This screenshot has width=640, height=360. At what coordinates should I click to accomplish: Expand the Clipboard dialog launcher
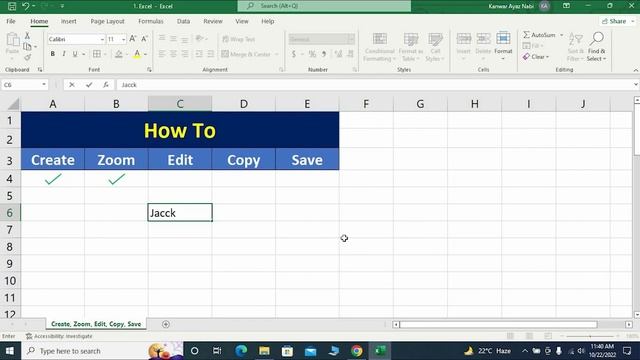click(x=40, y=70)
